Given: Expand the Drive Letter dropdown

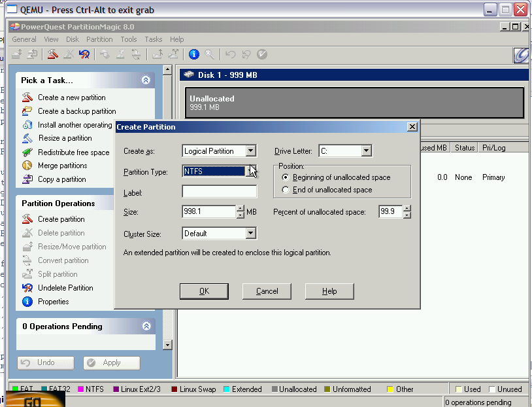Looking at the screenshot, I should (x=366, y=151).
